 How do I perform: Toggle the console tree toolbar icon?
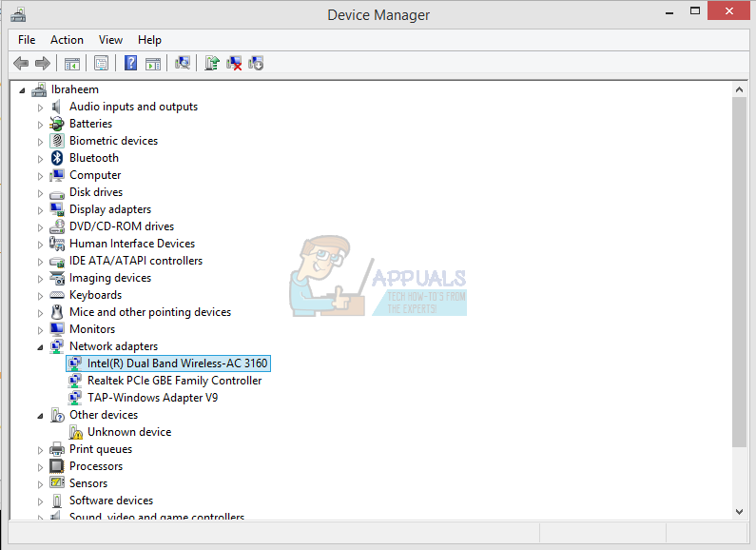pos(72,63)
